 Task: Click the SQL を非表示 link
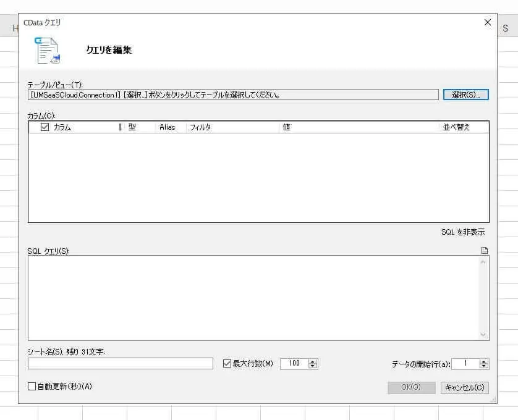(x=463, y=232)
